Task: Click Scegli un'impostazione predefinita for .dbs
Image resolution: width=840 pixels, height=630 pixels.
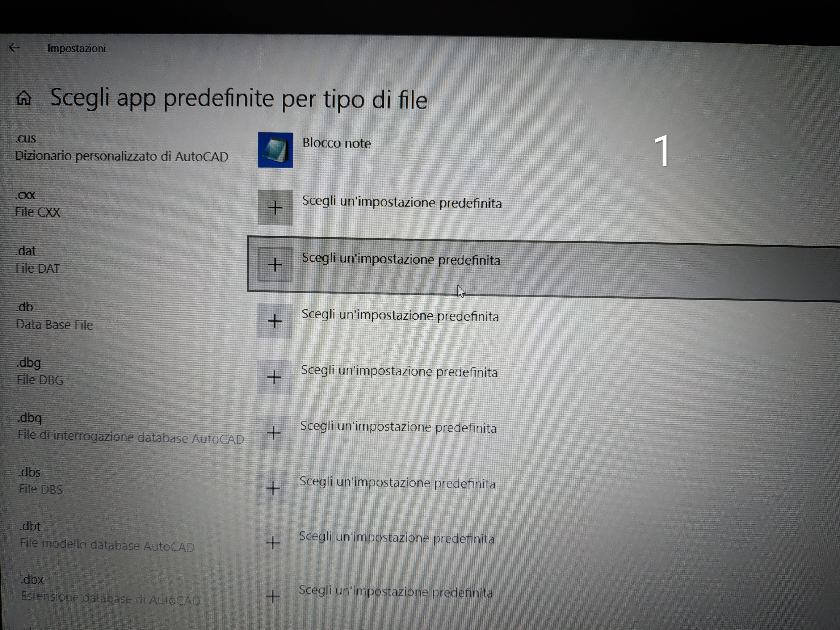Action: pos(397,483)
